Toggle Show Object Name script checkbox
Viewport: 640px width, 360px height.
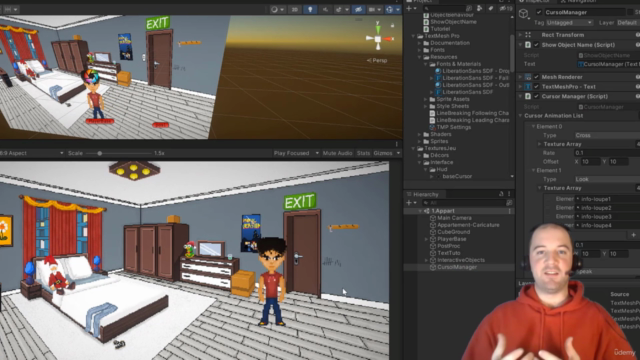coord(536,45)
